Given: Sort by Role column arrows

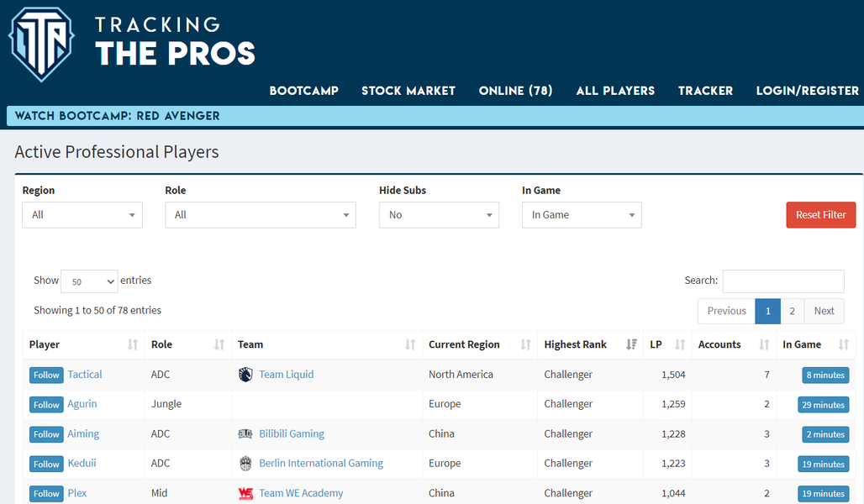Looking at the screenshot, I should (219, 344).
